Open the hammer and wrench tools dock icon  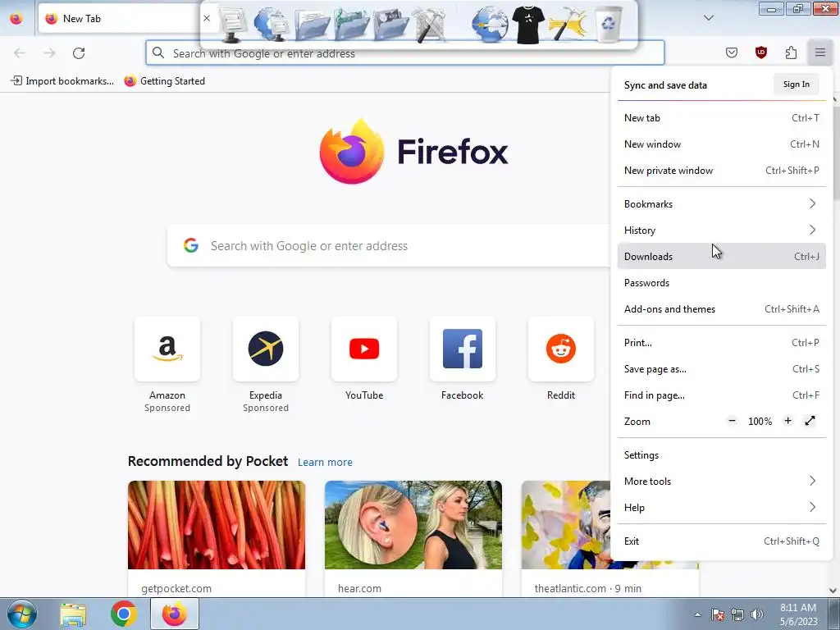click(430, 24)
